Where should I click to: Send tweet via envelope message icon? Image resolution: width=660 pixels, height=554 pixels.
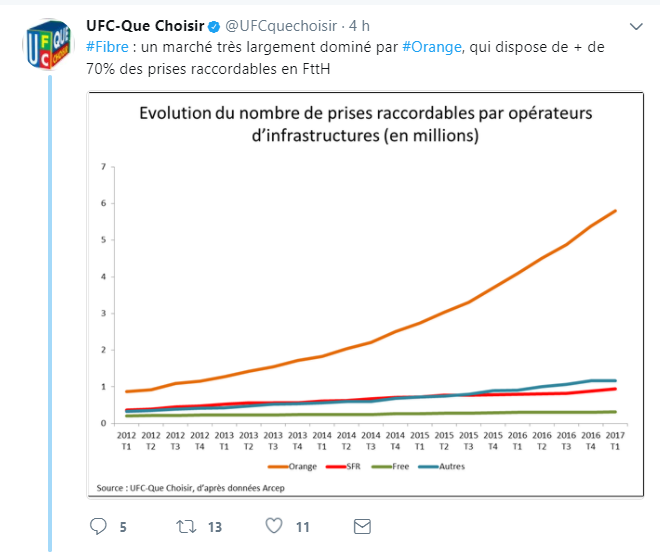[x=363, y=526]
